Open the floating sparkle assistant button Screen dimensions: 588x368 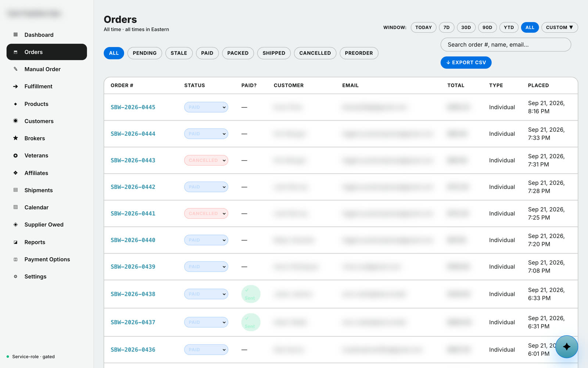[x=567, y=347]
